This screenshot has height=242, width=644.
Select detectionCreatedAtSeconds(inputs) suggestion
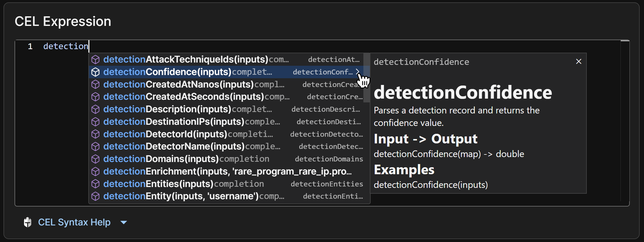[x=226, y=97]
